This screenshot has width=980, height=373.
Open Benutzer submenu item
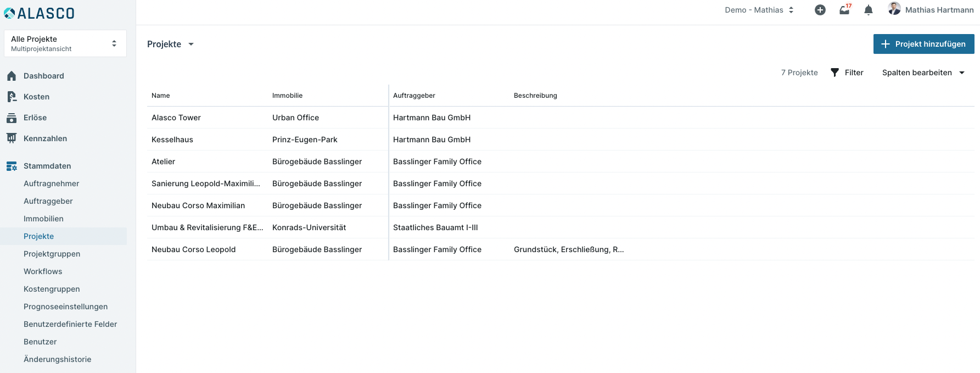pos(40,342)
